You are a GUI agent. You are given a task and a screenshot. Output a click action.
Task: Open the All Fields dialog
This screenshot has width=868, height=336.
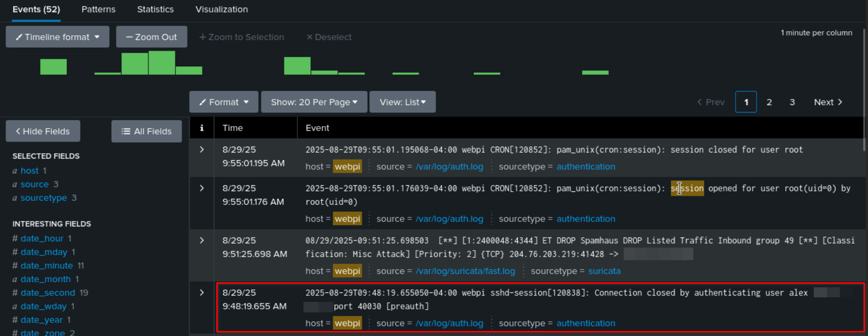pyautogui.click(x=147, y=131)
